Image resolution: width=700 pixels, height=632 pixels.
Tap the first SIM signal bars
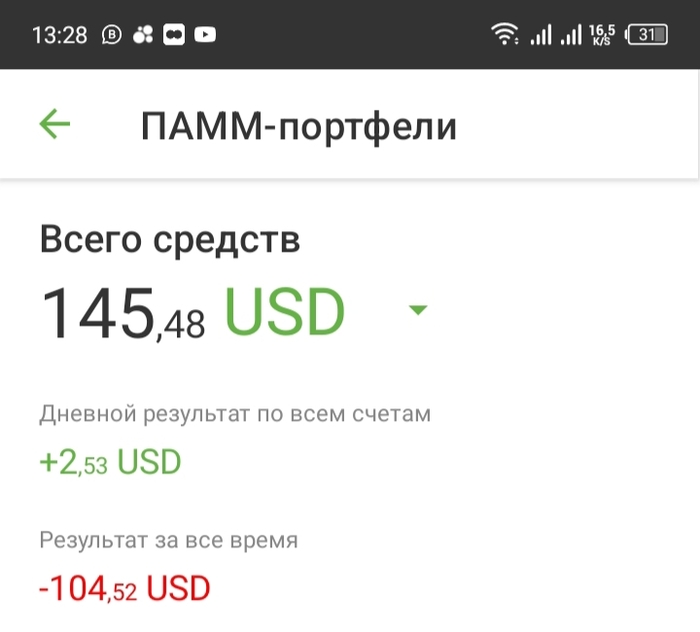tap(541, 35)
